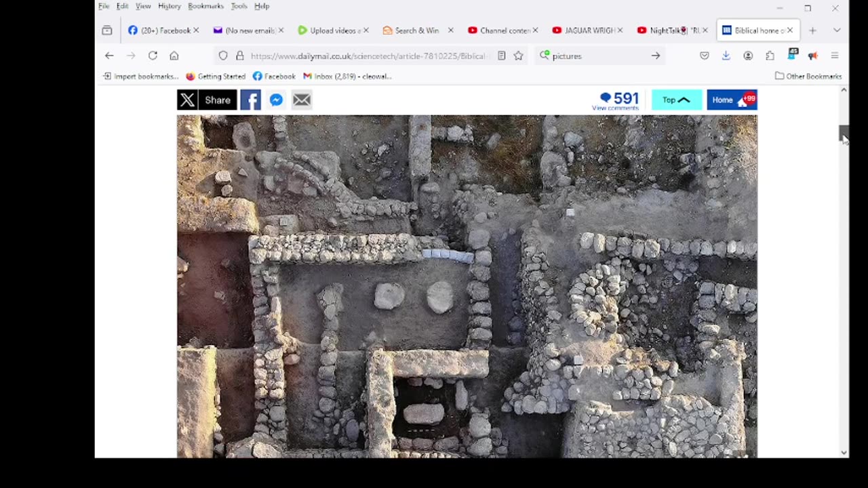Open the Firefox hamburger menu
Viewport: 868px width, 488px height.
pos(835,56)
